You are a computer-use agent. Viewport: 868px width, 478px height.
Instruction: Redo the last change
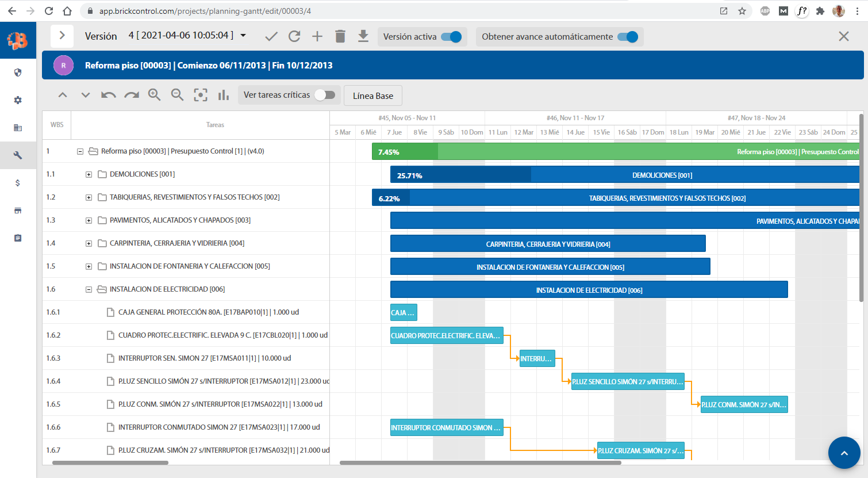pos(131,95)
